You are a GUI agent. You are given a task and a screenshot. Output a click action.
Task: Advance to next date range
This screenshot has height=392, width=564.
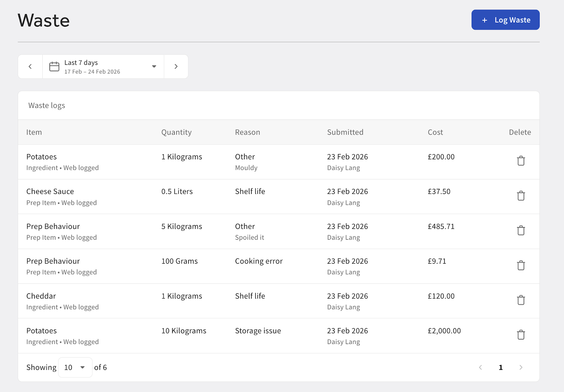176,67
